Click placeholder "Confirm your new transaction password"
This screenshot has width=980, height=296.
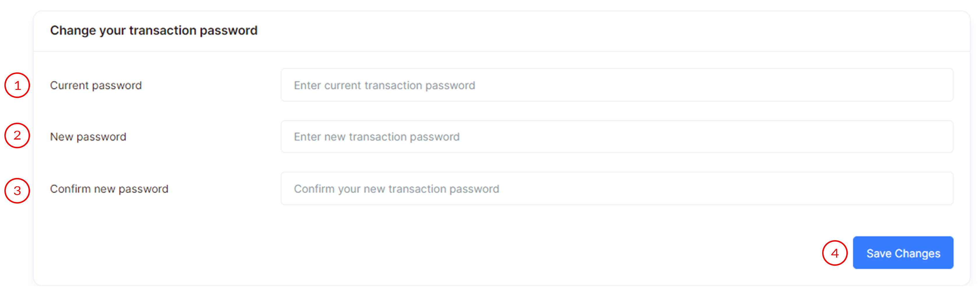[x=396, y=189]
